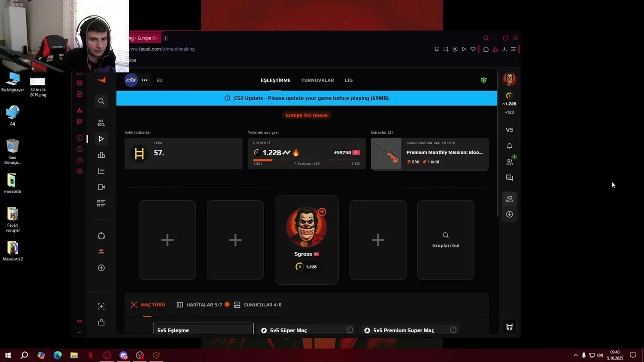Switch to the TURNUVALAR tab
644x362 pixels.
tap(317, 80)
